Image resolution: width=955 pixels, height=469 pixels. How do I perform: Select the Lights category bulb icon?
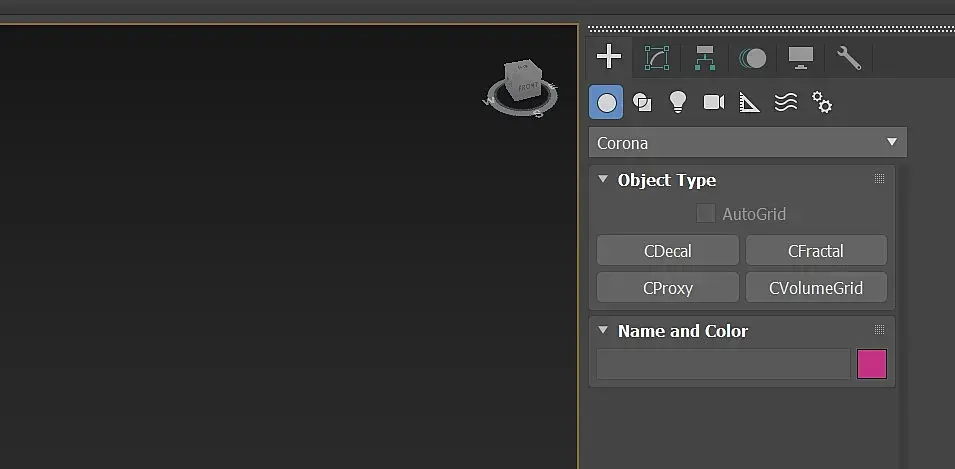tap(677, 102)
